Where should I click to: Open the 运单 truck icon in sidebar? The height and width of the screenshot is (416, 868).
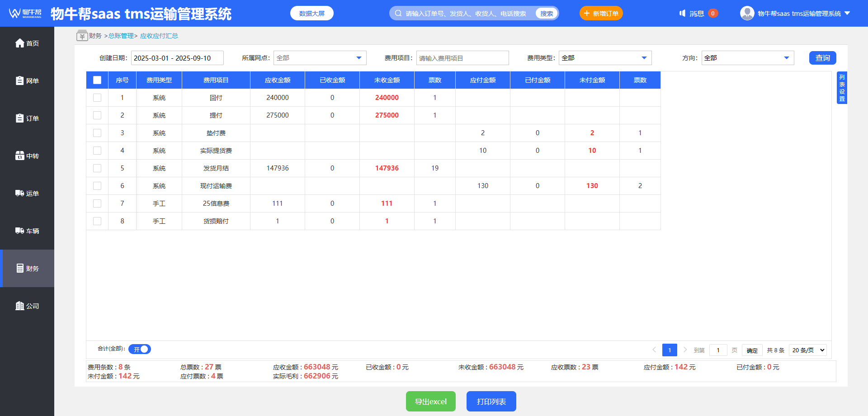pos(19,193)
